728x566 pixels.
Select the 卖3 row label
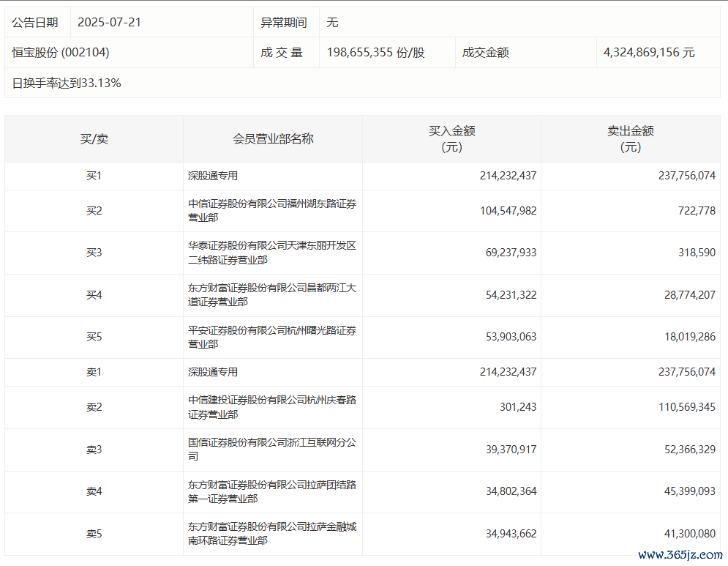tap(94, 450)
